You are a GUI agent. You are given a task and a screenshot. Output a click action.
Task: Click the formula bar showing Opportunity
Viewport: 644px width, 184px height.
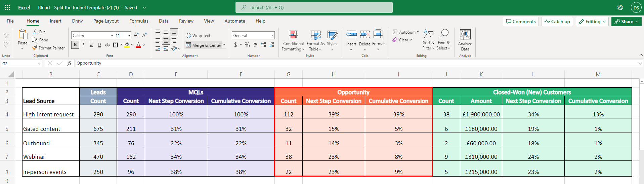pos(356,63)
